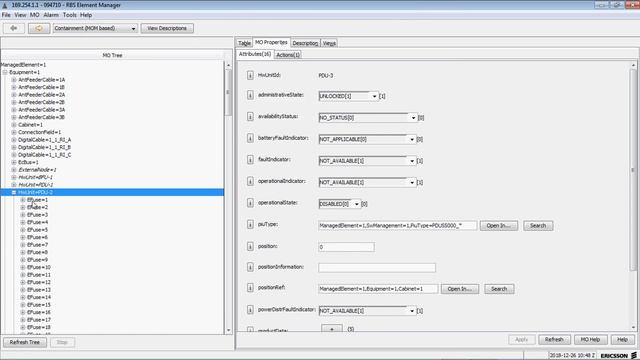Click Search button for piuType

pyautogui.click(x=538, y=226)
